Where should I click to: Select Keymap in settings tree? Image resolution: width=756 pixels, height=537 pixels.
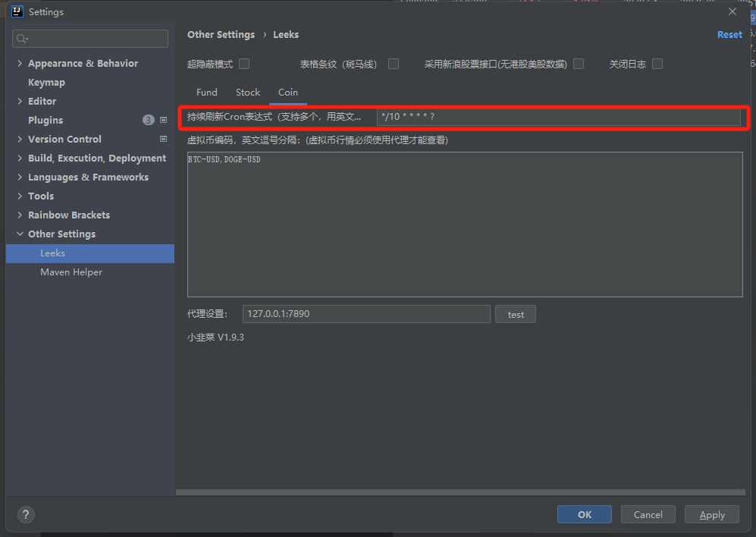[x=46, y=83]
